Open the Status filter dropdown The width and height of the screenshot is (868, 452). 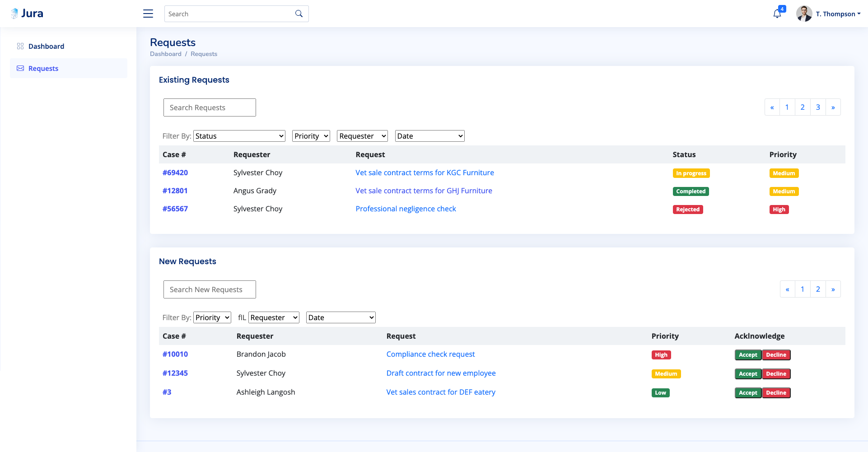click(x=239, y=136)
